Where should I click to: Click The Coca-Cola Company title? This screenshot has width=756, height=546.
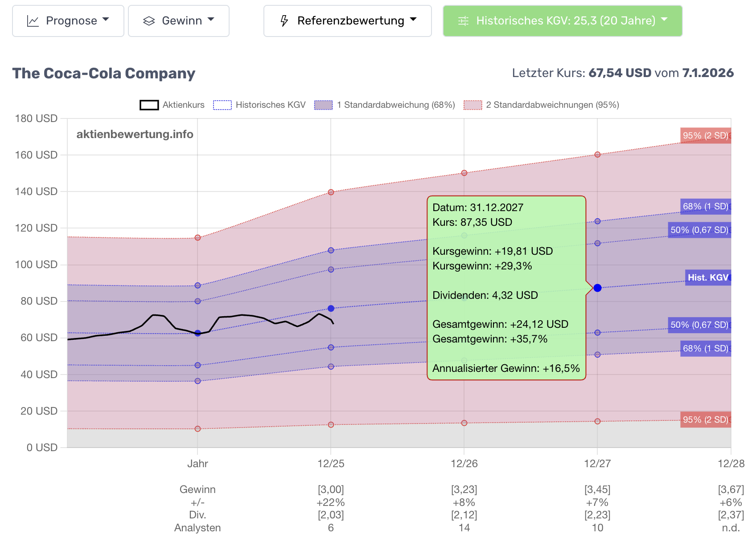click(104, 73)
